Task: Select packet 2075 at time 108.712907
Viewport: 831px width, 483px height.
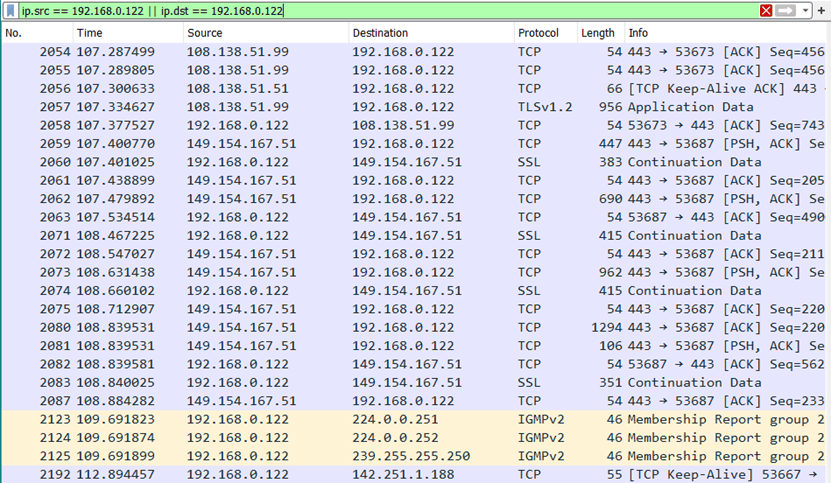Action: (416, 309)
